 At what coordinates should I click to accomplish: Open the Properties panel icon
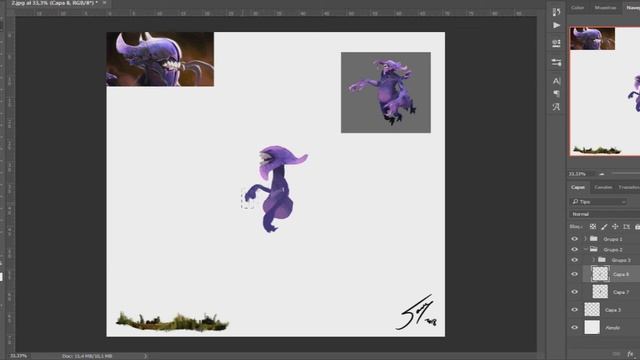point(556,43)
